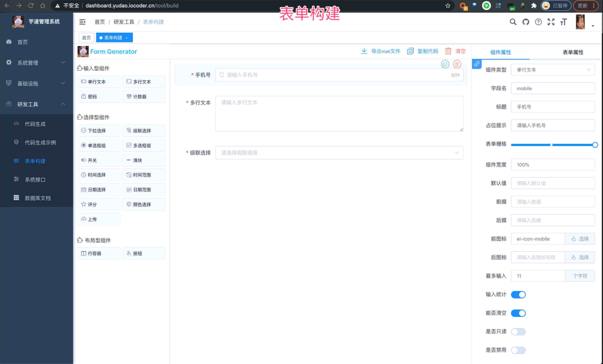Open the search magnifier icon
The width and height of the screenshot is (603, 364).
pyautogui.click(x=513, y=22)
